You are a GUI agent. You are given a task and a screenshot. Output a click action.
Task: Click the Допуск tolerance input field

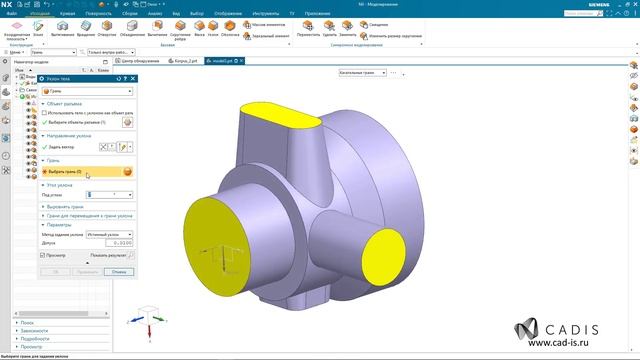(x=119, y=243)
